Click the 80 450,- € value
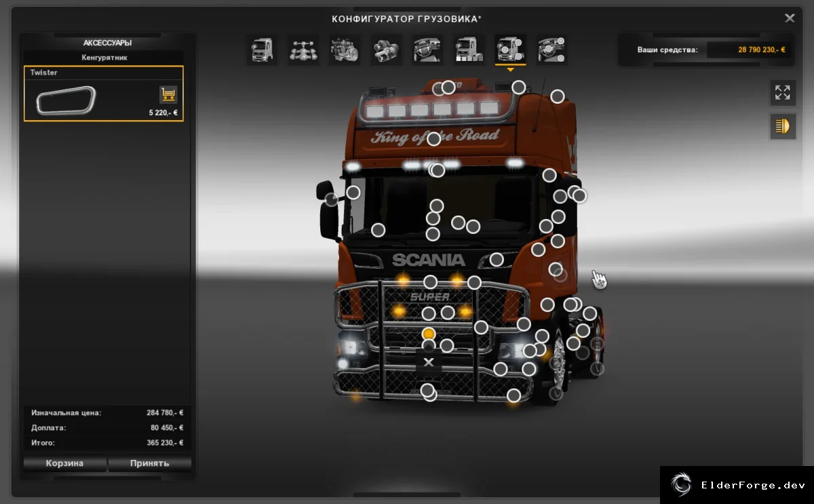Viewport: 814px width, 504px height. click(167, 428)
